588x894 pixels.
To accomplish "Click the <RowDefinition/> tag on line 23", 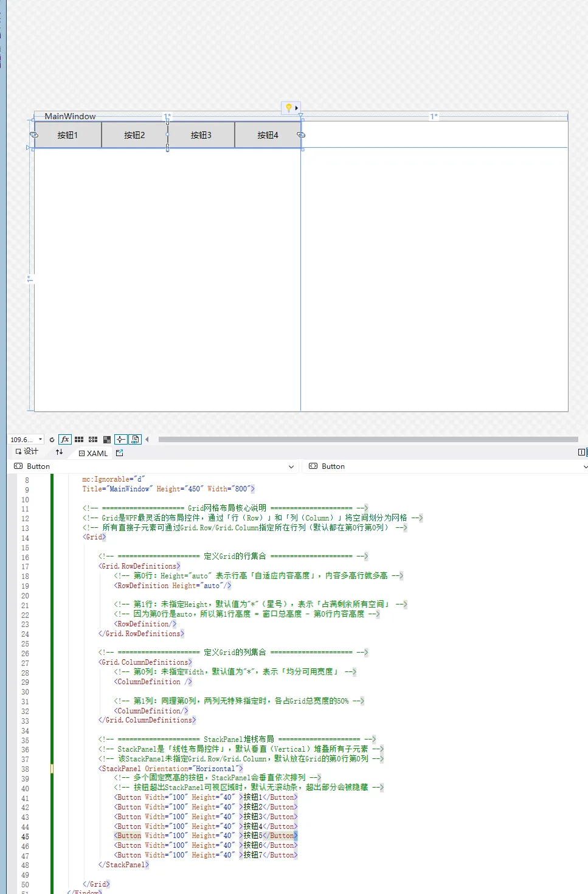I will [145, 624].
